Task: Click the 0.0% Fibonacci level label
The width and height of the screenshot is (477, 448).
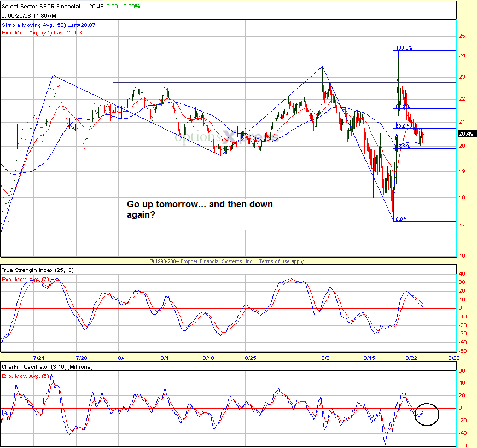Action: [402, 219]
